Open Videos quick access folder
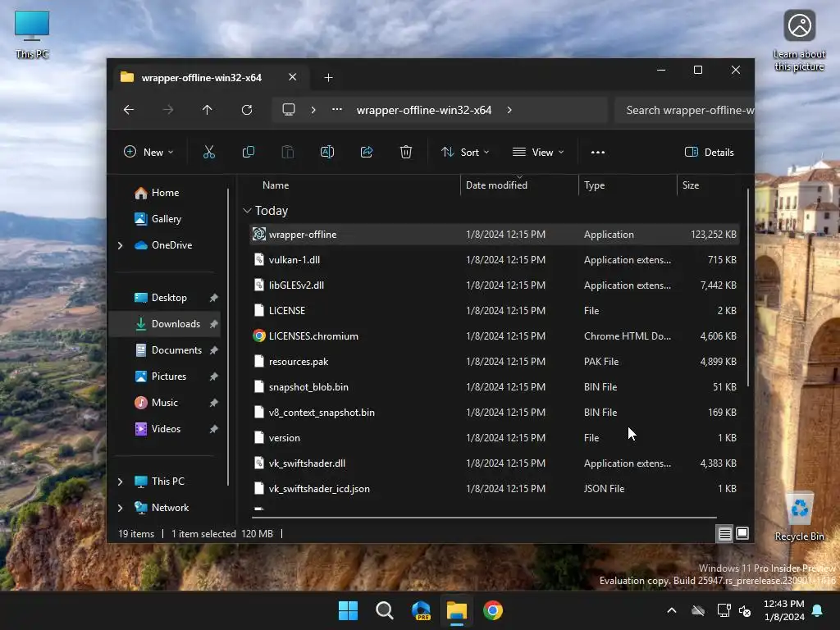 point(167,429)
